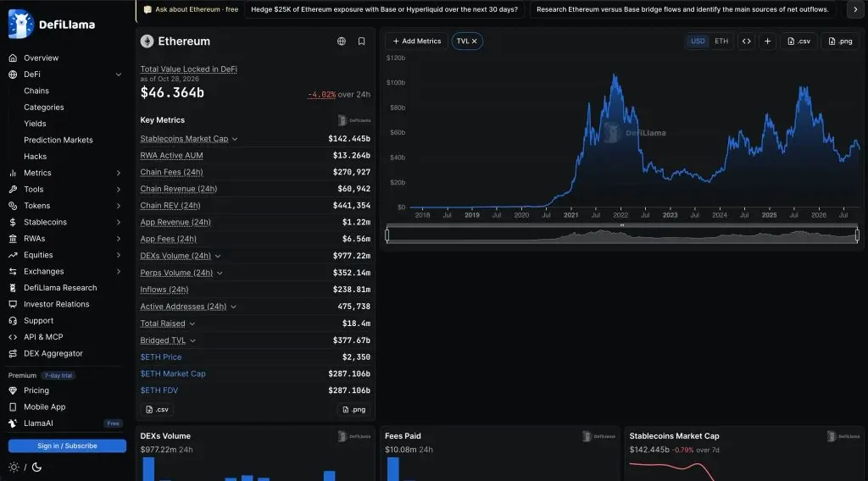This screenshot has height=481, width=868.
Task: Expand Total Raised details
Action: (192, 324)
